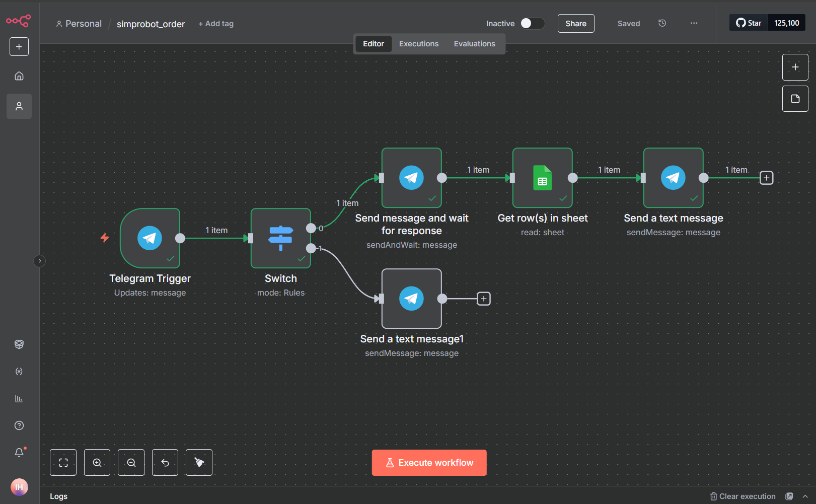Click the red lightning trigger icon
Viewport: 816px width, 504px height.
click(x=105, y=238)
